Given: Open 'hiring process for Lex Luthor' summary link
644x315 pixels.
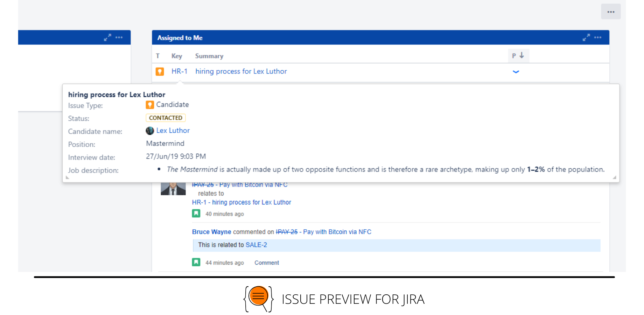Looking at the screenshot, I should pyautogui.click(x=241, y=71).
